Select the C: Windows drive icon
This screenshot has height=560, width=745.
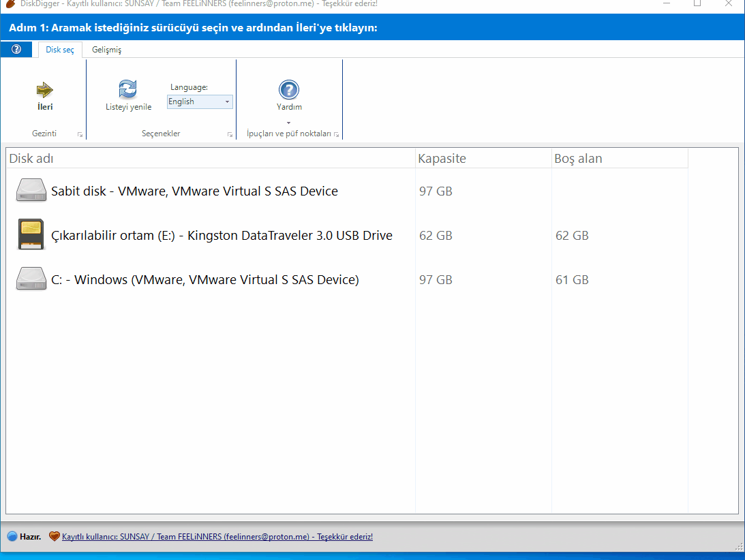[x=31, y=279]
